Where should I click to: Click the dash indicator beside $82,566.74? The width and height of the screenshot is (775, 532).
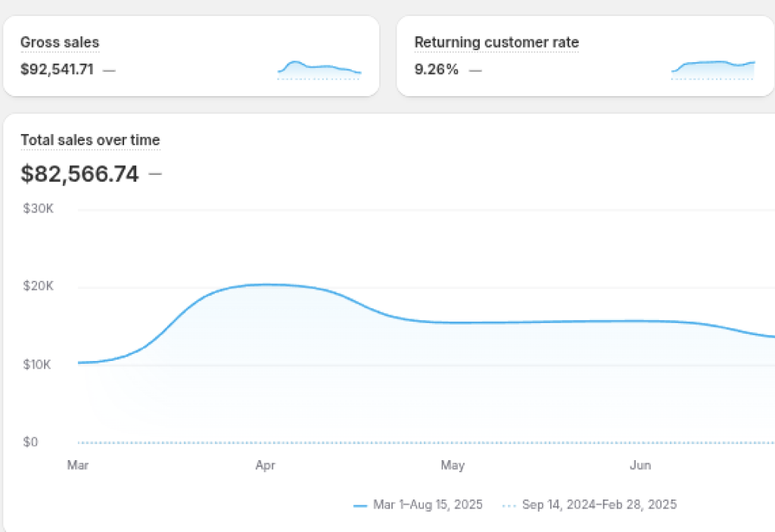coord(155,174)
